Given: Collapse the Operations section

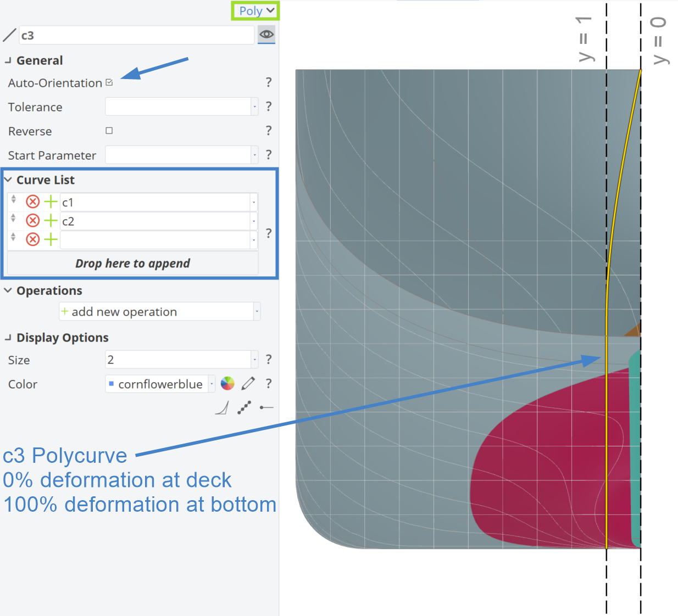Looking at the screenshot, I should (x=8, y=290).
